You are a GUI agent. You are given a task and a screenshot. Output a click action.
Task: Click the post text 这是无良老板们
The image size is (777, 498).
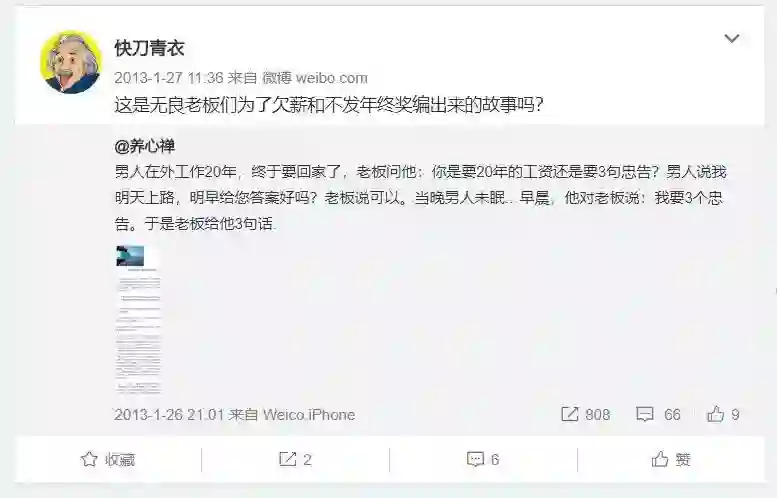329,105
